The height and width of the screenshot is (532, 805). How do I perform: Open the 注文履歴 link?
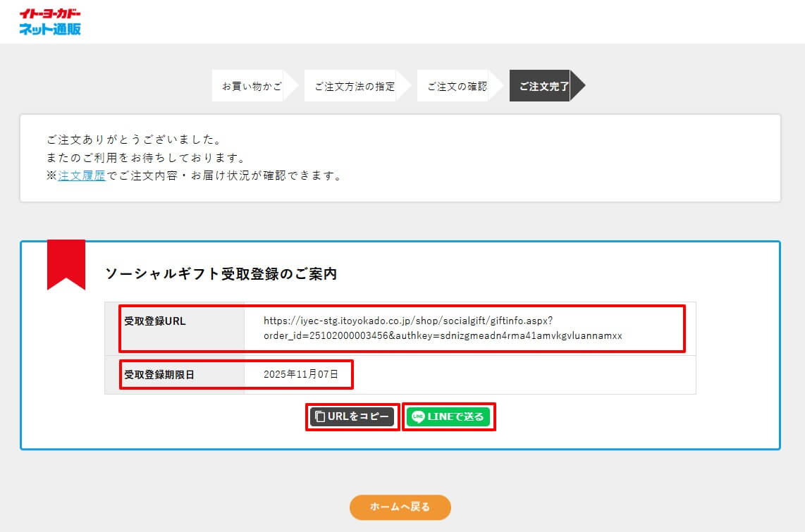82,176
